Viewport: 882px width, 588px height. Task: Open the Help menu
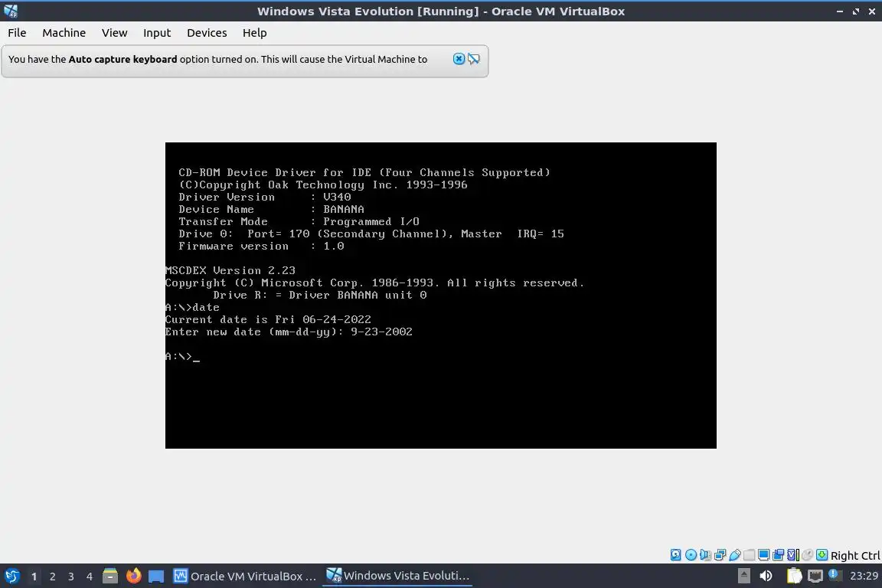[254, 33]
